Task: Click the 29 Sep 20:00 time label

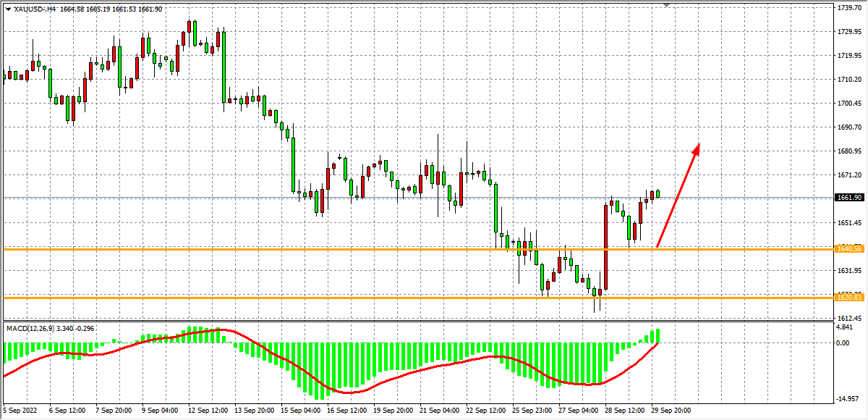Action: tap(671, 411)
